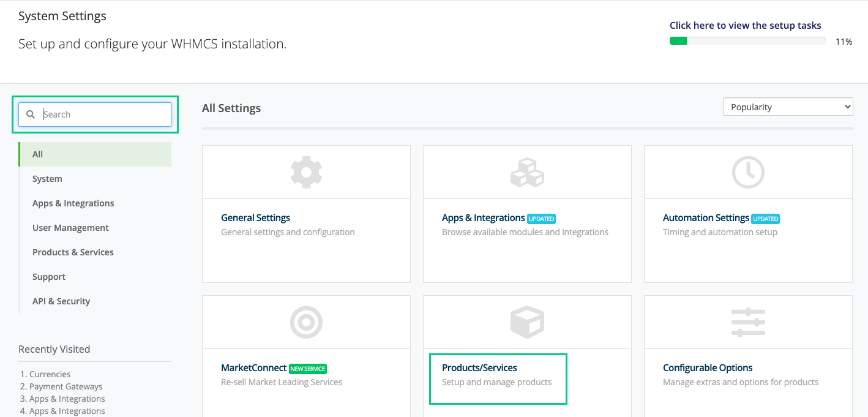
Task: Click 'Click here to view the setup tasks'
Action: pyautogui.click(x=746, y=26)
